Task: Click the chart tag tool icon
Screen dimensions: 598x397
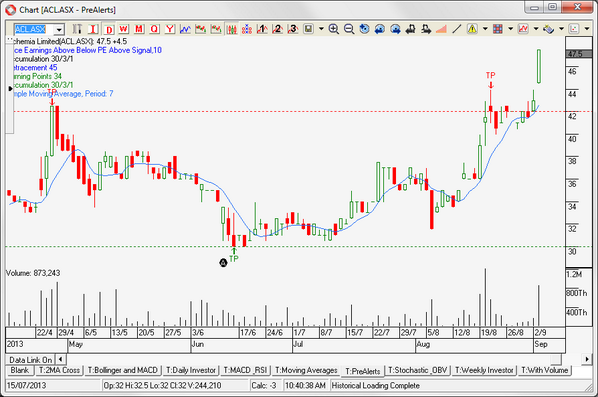Action: pyautogui.click(x=548, y=29)
